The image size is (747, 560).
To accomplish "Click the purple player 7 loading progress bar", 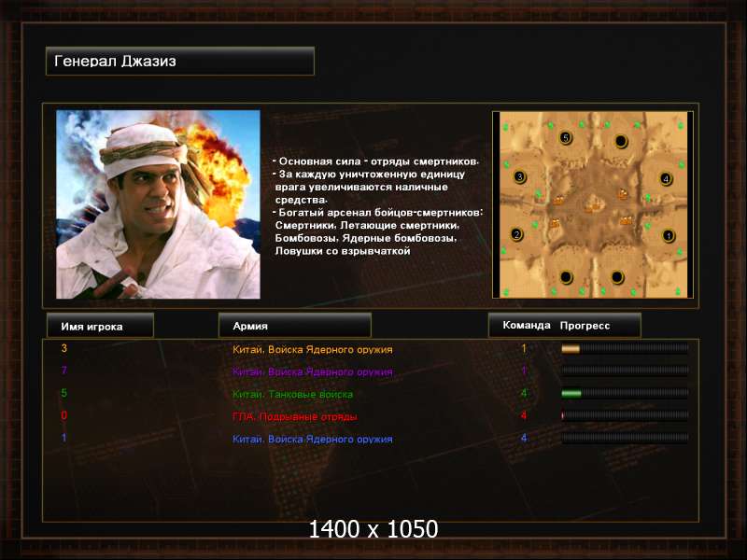I will [625, 371].
